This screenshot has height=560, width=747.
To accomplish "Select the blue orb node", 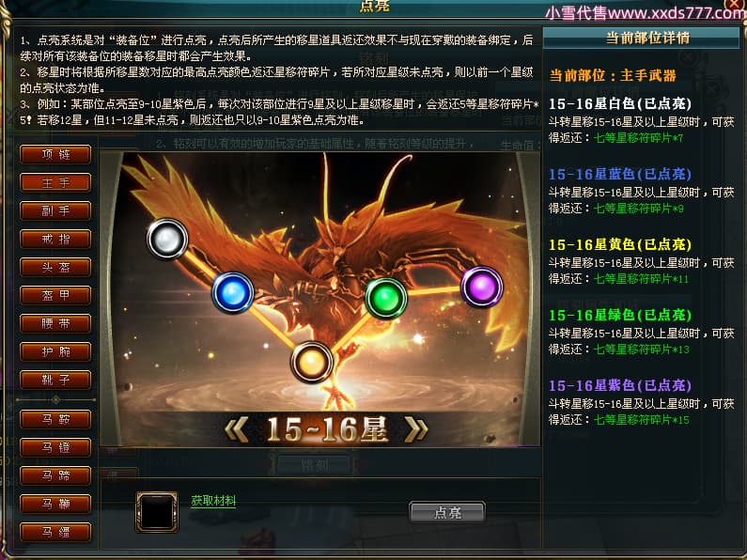I will (x=232, y=292).
